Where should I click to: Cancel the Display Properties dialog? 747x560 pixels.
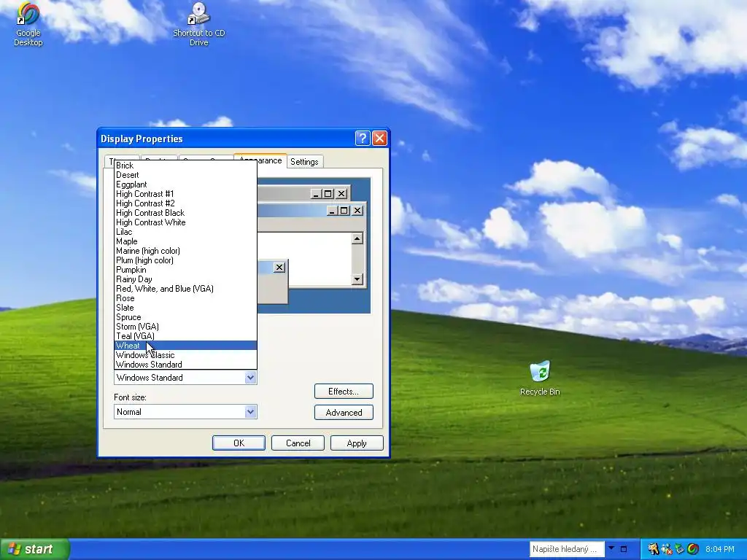pos(298,443)
